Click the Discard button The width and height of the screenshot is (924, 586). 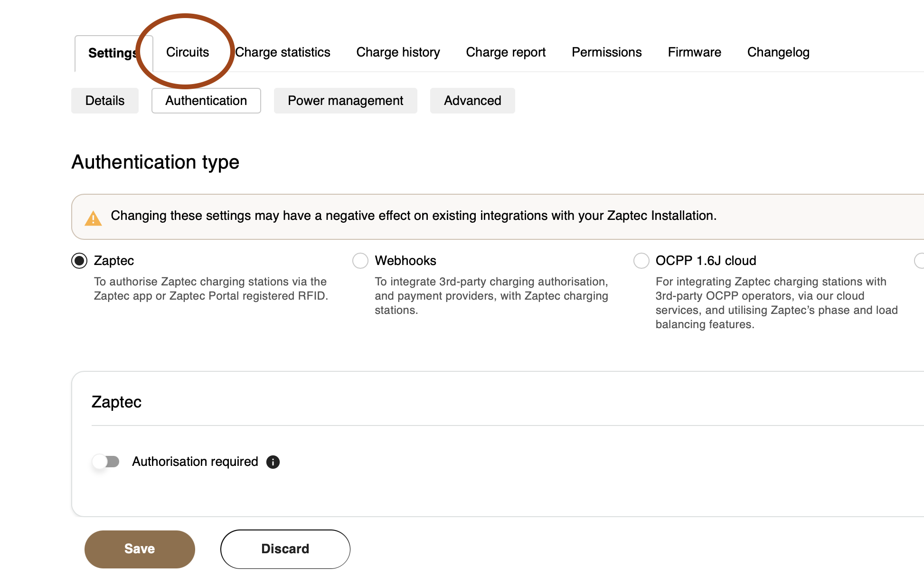pyautogui.click(x=285, y=549)
